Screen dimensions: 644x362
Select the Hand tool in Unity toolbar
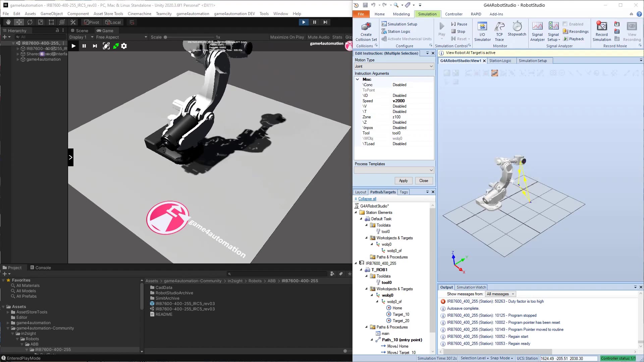[8, 22]
